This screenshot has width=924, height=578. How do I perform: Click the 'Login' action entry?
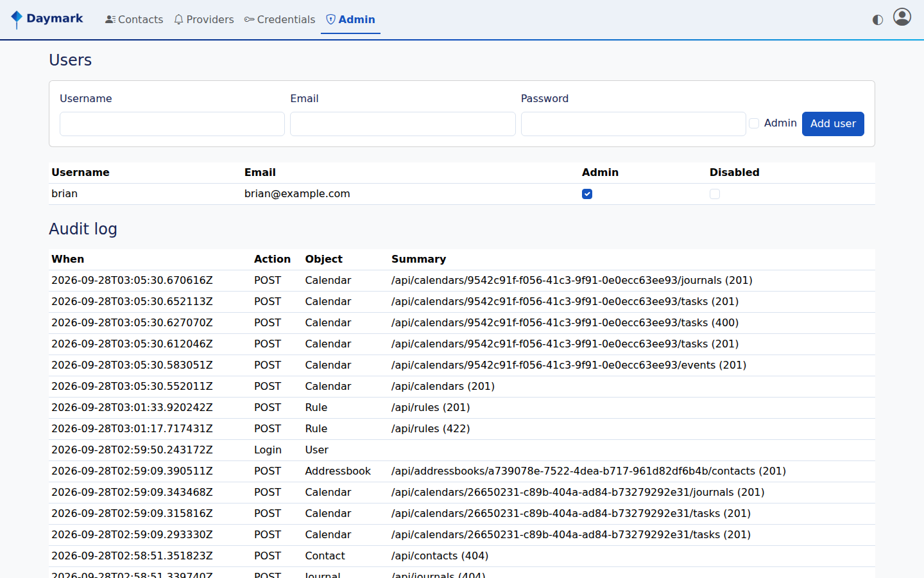[x=268, y=450]
